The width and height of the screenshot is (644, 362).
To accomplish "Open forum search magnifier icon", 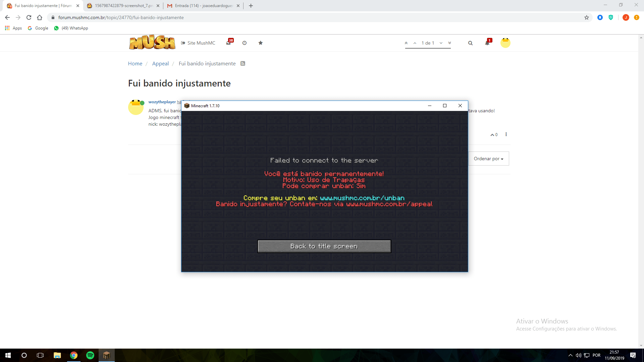I will (470, 43).
